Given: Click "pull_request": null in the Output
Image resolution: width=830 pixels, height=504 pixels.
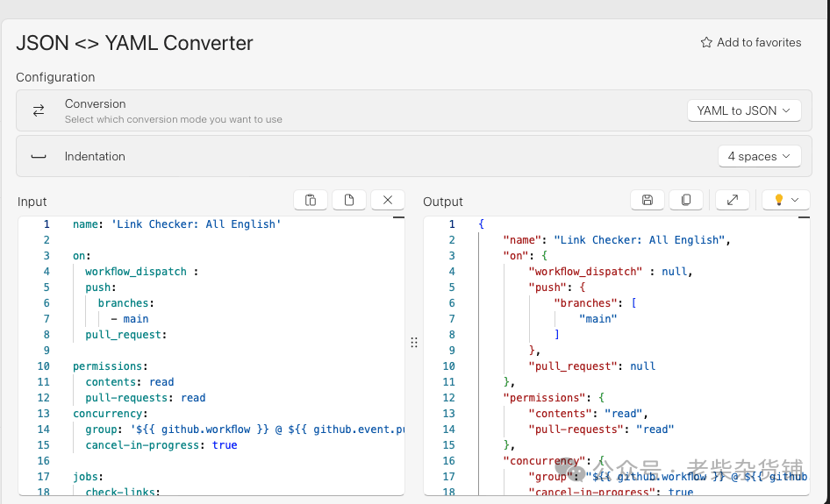Looking at the screenshot, I should coord(592,366).
